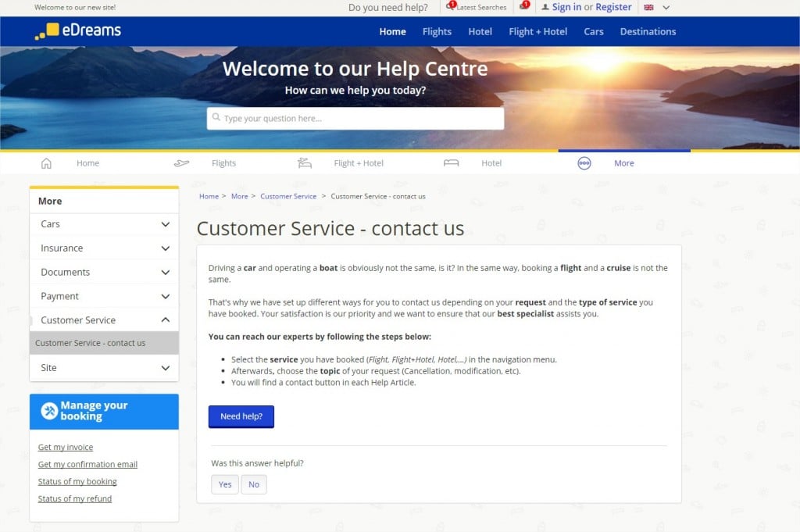Click the Flight + Hotel bed icon
Screen dimensions: 800x532
[x=305, y=163]
